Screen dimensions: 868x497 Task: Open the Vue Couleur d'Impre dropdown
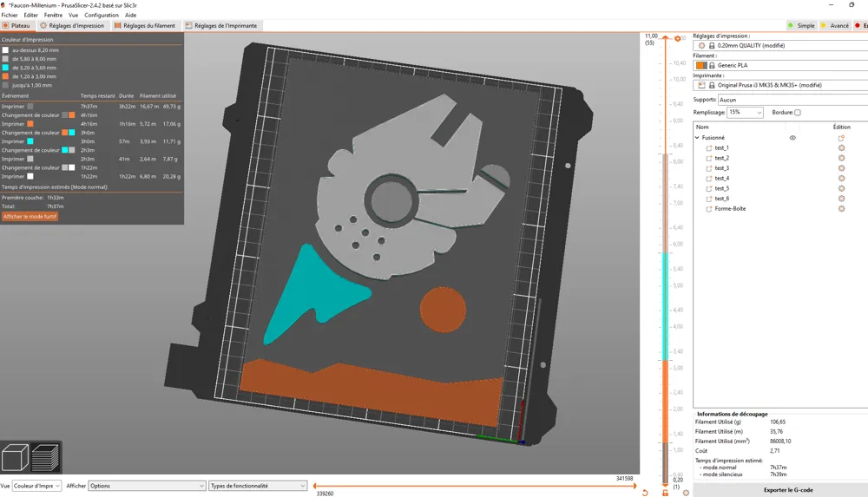(x=36, y=486)
